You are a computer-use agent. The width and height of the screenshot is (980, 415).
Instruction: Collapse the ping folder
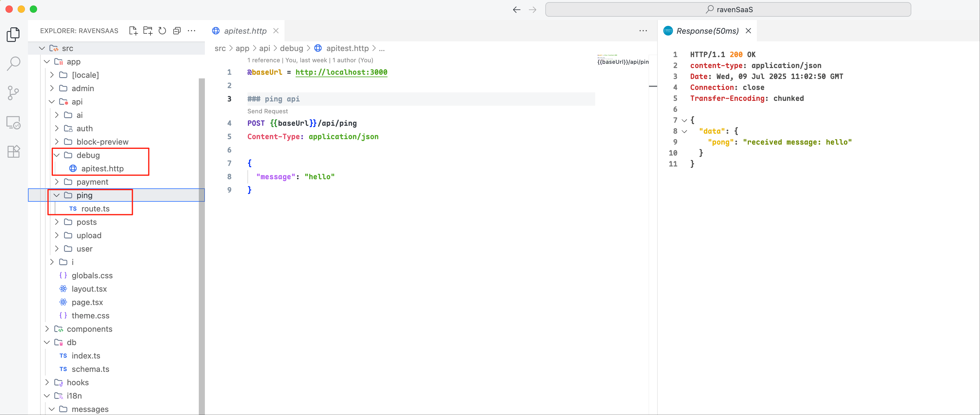click(57, 195)
